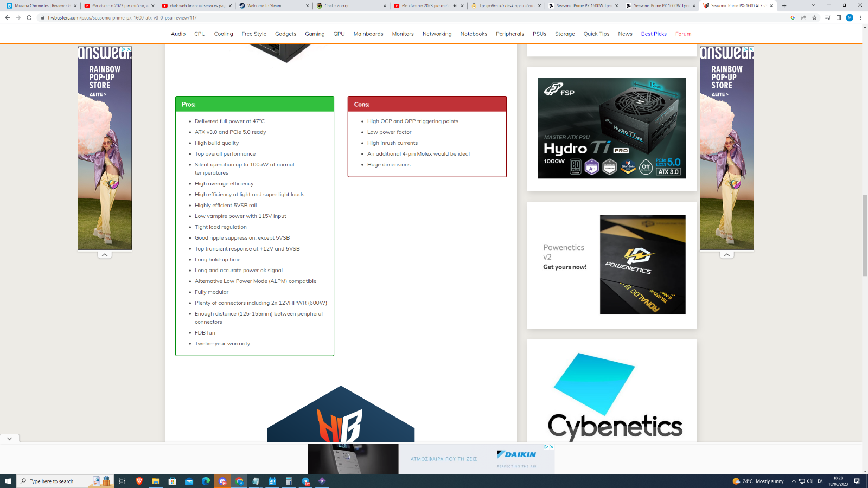Click the share page icon

(x=803, y=17)
